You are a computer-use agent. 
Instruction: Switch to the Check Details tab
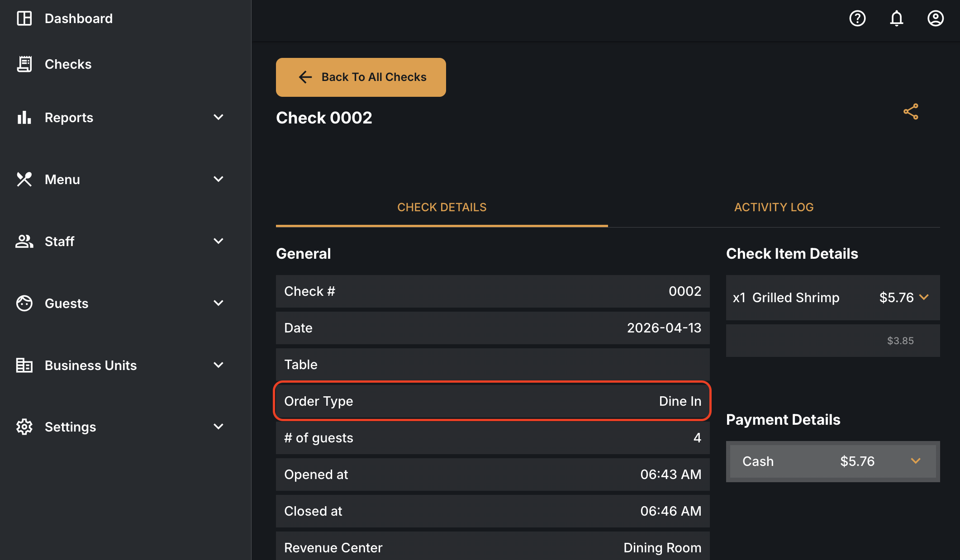pyautogui.click(x=442, y=207)
